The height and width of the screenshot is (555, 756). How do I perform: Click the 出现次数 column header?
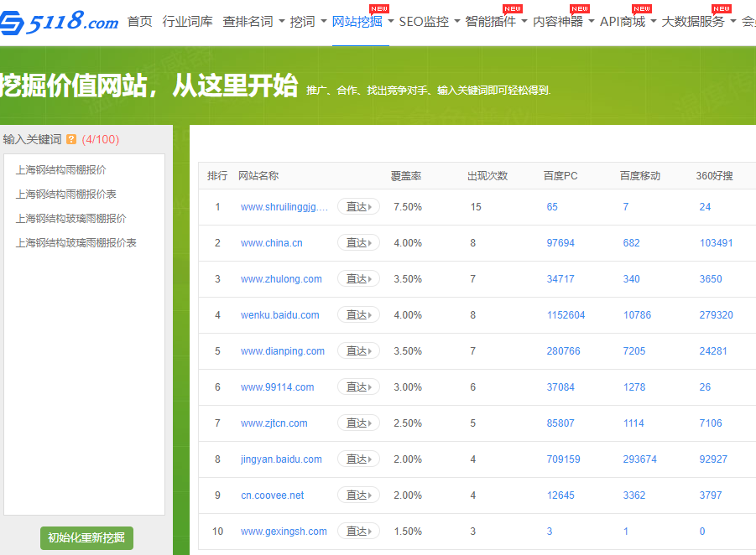[x=487, y=176]
